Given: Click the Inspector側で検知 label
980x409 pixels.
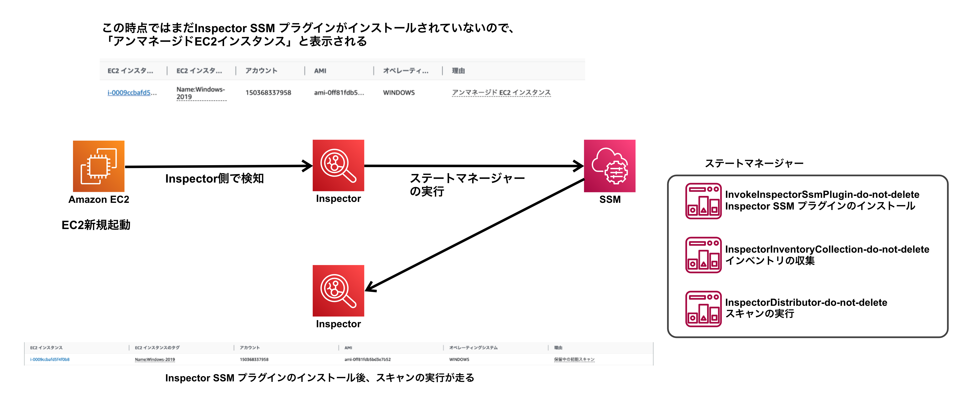Looking at the screenshot, I should click(x=214, y=178).
